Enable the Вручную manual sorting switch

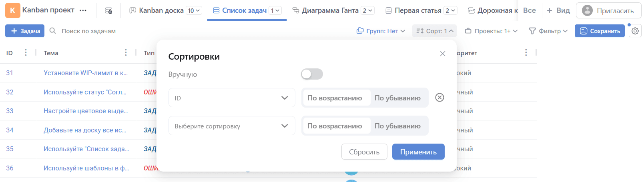[312, 74]
